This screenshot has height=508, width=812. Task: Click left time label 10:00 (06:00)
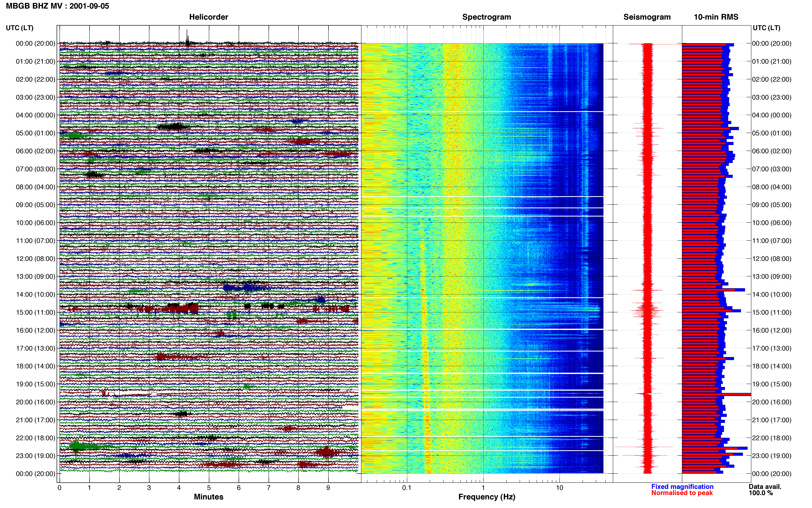(36, 223)
